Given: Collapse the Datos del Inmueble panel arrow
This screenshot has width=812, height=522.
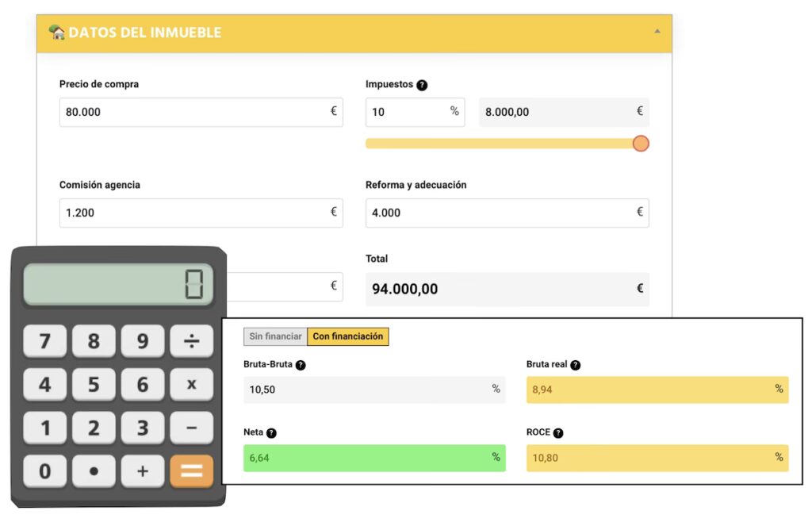Looking at the screenshot, I should 657,32.
